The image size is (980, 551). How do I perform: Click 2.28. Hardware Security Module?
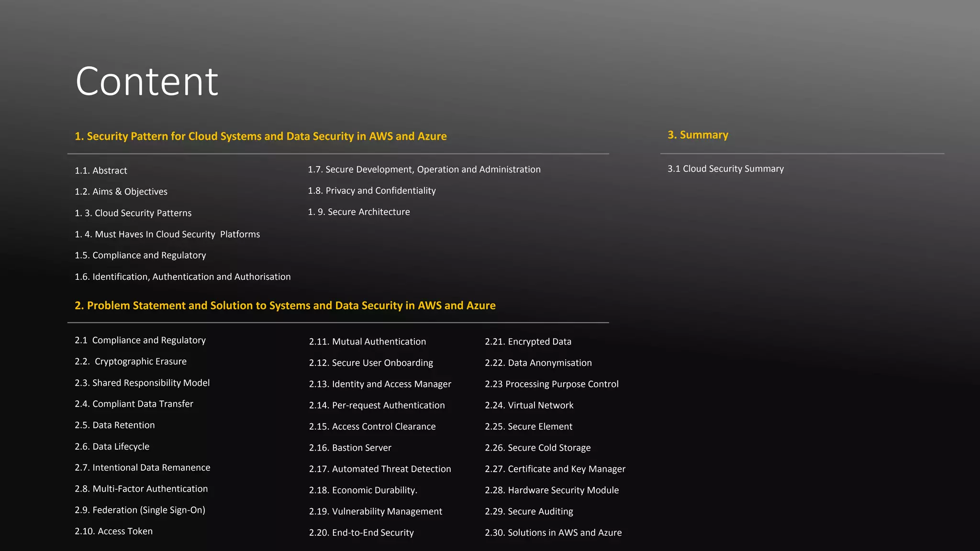point(552,490)
